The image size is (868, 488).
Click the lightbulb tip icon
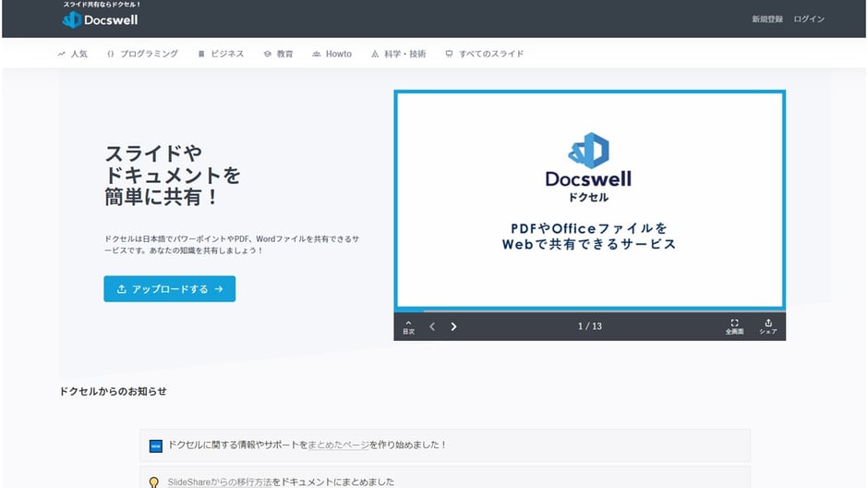click(x=154, y=482)
